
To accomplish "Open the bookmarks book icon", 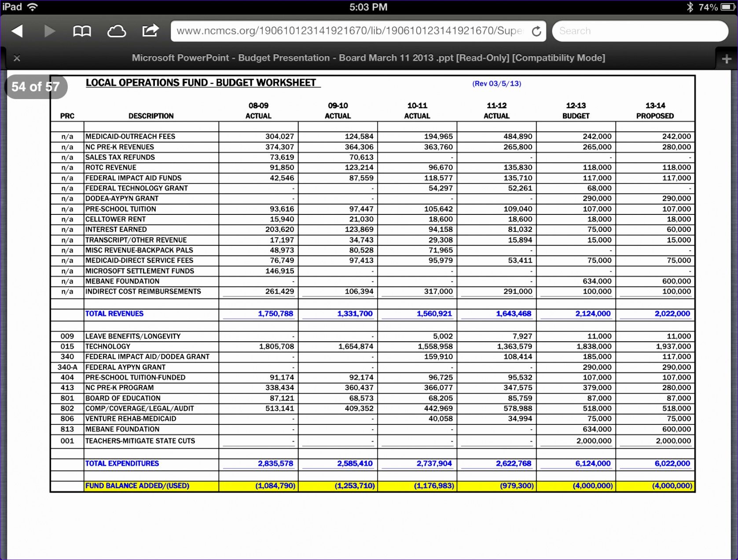I will pos(82,31).
